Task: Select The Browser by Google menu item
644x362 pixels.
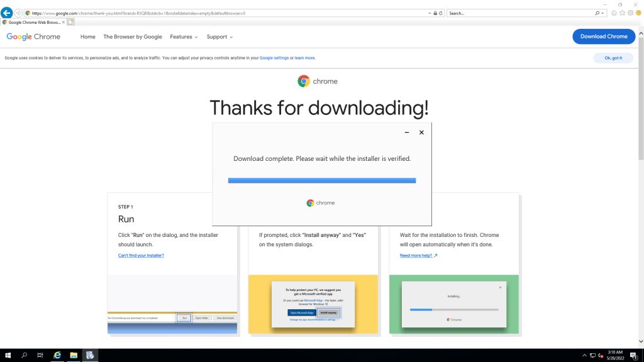Action: point(133,37)
